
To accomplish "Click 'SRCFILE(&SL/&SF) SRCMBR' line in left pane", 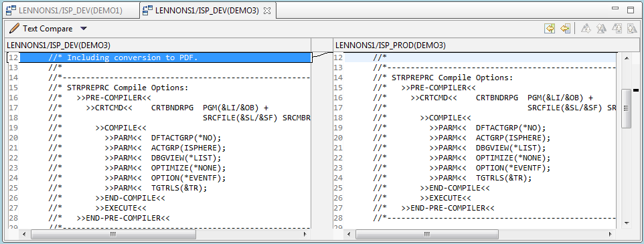I will (x=256, y=118).
